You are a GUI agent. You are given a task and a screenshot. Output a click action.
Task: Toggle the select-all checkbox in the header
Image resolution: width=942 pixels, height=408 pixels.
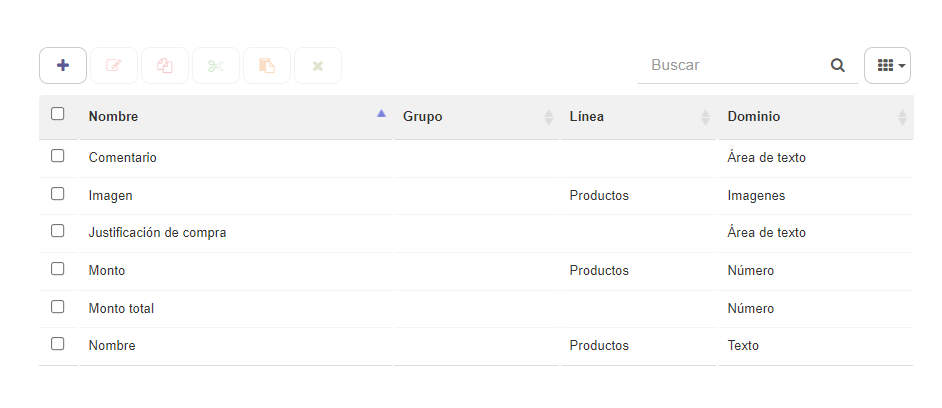point(58,114)
